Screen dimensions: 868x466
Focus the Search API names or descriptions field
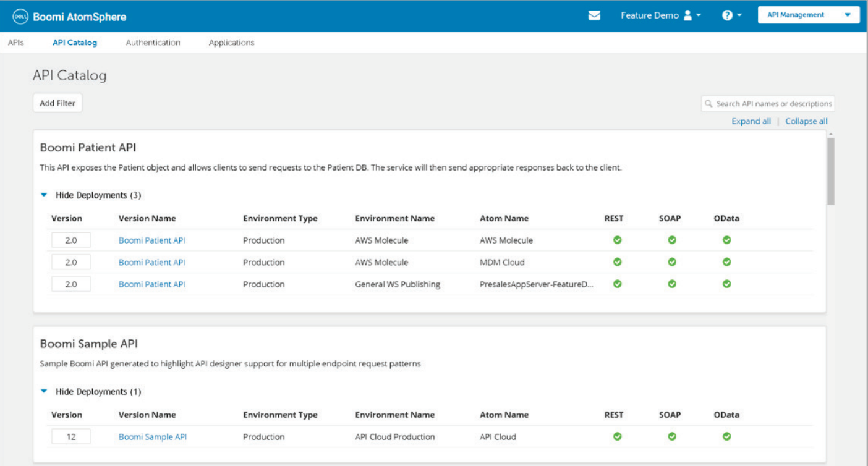[773, 104]
